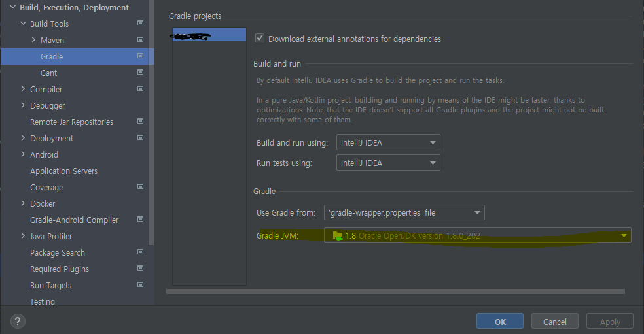Viewport: 644px width, 334px height.
Task: Click project-level icon next to Gradle-Android Compiler
Action: click(140, 220)
